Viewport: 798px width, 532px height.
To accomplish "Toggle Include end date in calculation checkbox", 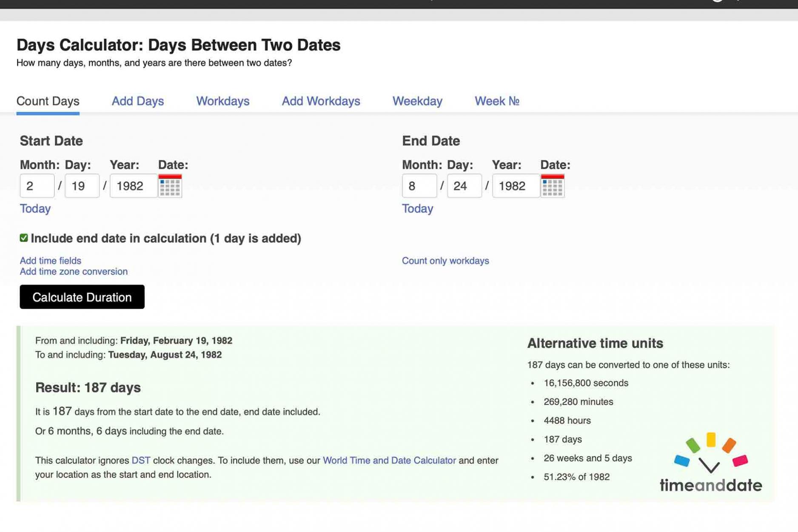I will click(x=24, y=238).
